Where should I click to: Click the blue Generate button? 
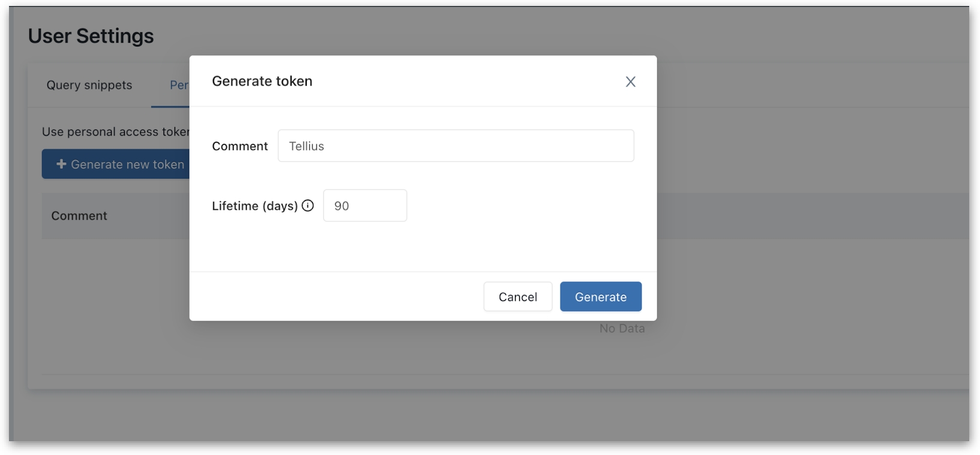pos(600,297)
